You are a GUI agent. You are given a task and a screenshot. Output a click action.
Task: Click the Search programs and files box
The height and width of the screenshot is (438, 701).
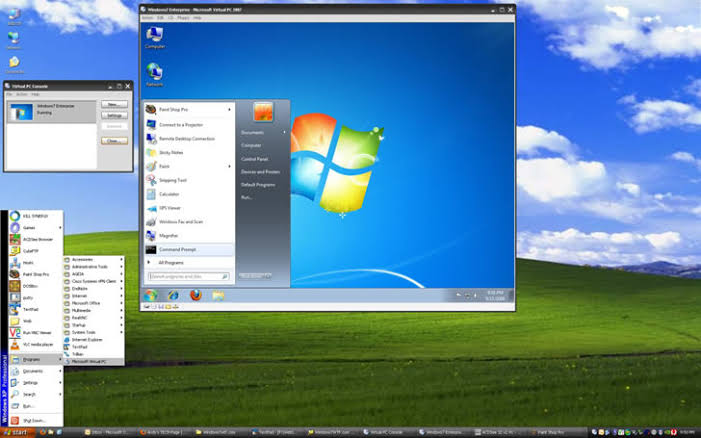188,277
